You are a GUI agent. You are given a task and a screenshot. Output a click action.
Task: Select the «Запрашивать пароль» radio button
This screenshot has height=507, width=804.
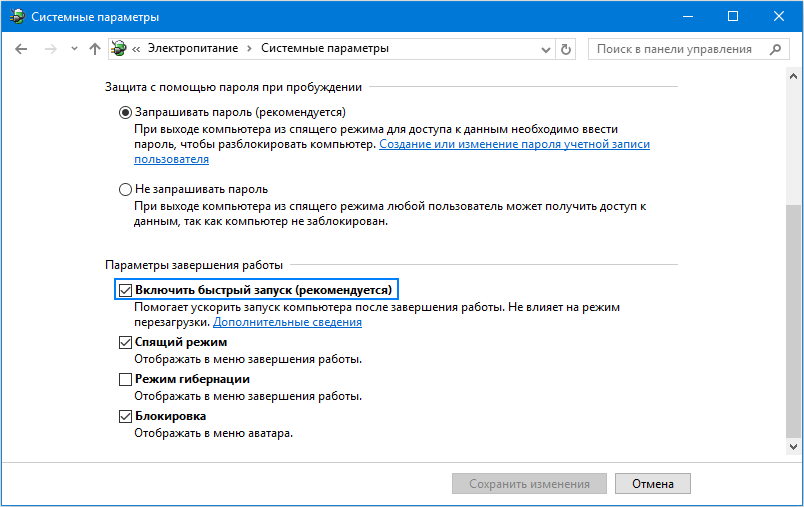coord(125,112)
